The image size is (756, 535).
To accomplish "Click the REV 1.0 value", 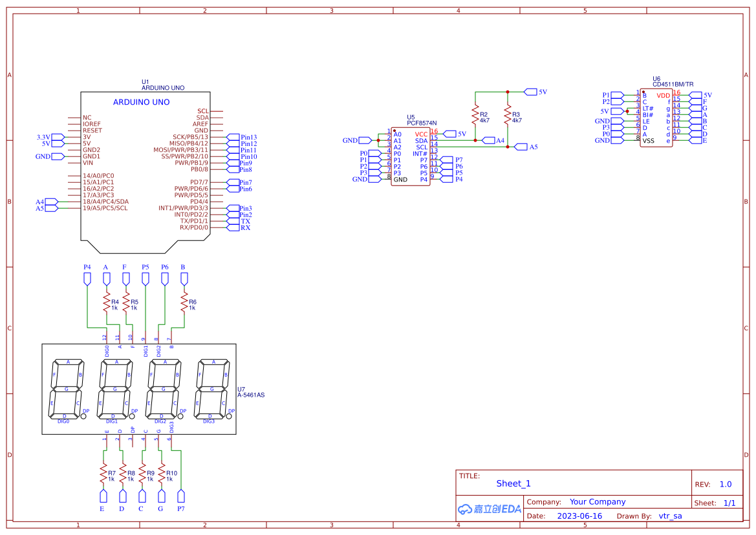I will pyautogui.click(x=728, y=483).
